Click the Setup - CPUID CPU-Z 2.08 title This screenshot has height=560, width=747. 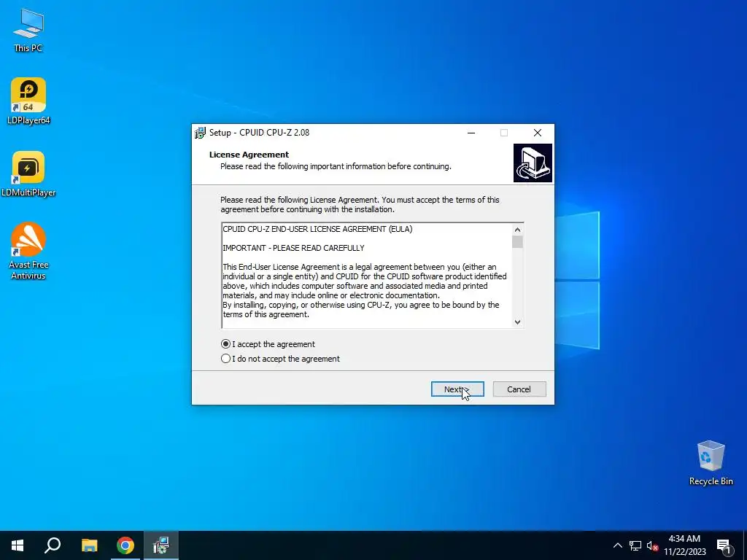pyautogui.click(x=259, y=133)
